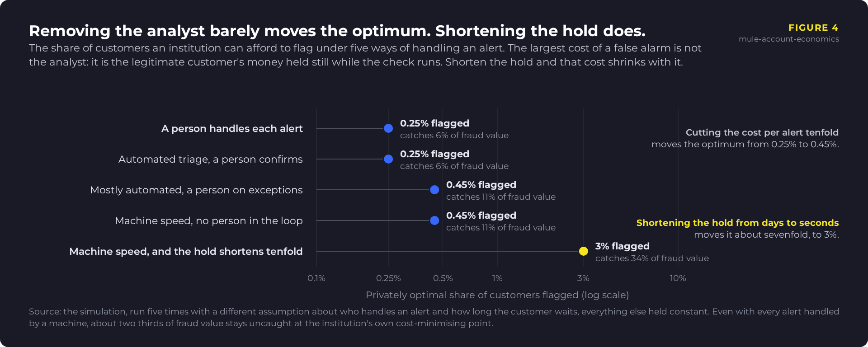
Task: Click the blue dot for 'A person handles each alert'
Action: [x=388, y=128]
